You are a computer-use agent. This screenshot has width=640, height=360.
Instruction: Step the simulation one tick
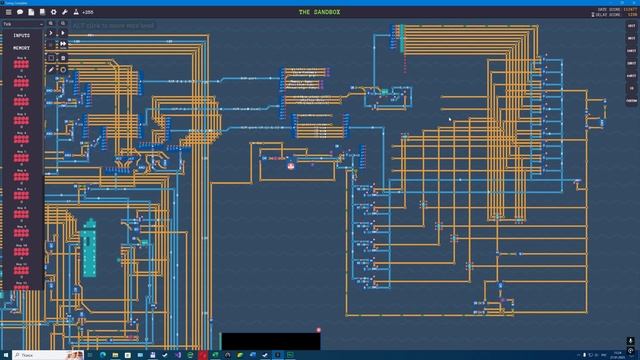[x=51, y=33]
